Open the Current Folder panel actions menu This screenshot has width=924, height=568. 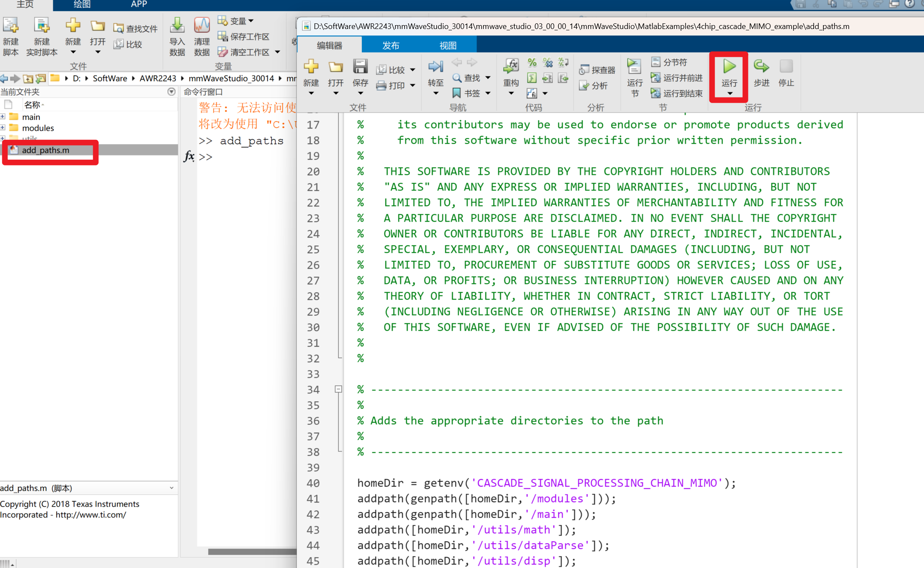pos(171,92)
